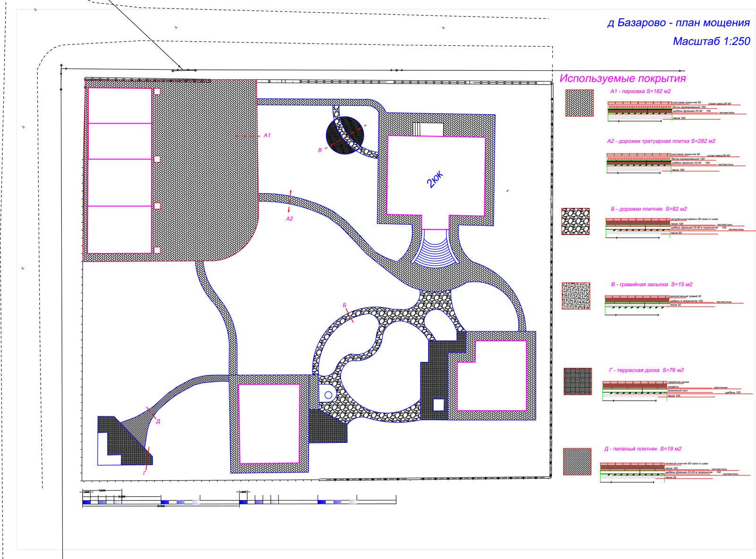
Task: Select the title 'д Базарово - план мощения'
Action: (x=678, y=23)
